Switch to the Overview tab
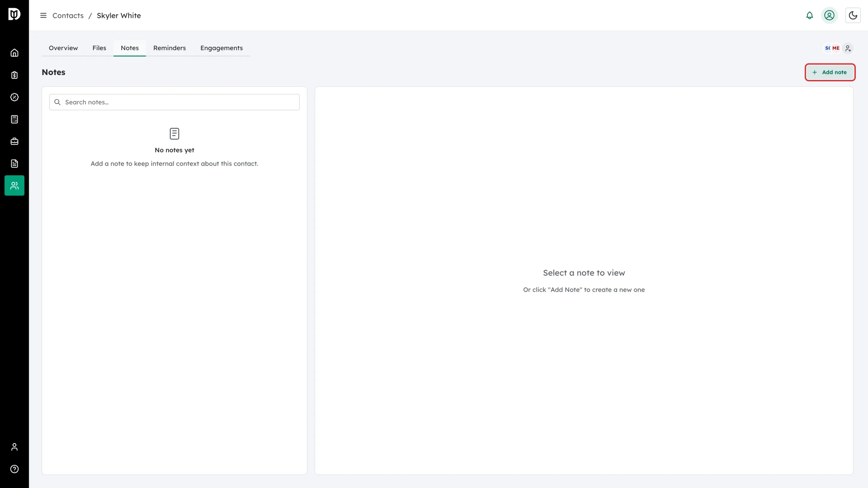The width and height of the screenshot is (868, 488). [63, 48]
